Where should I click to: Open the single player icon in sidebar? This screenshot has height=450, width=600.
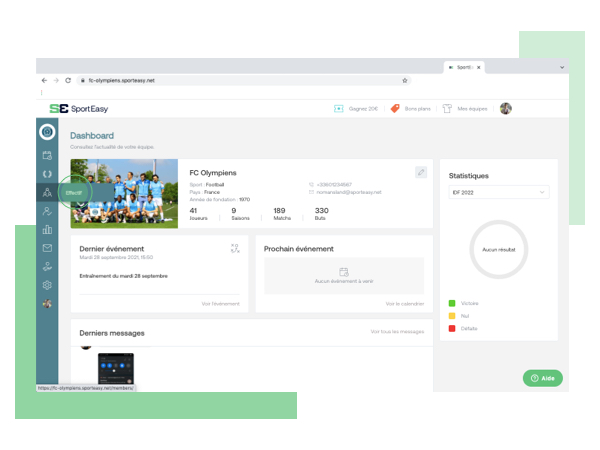click(x=47, y=211)
